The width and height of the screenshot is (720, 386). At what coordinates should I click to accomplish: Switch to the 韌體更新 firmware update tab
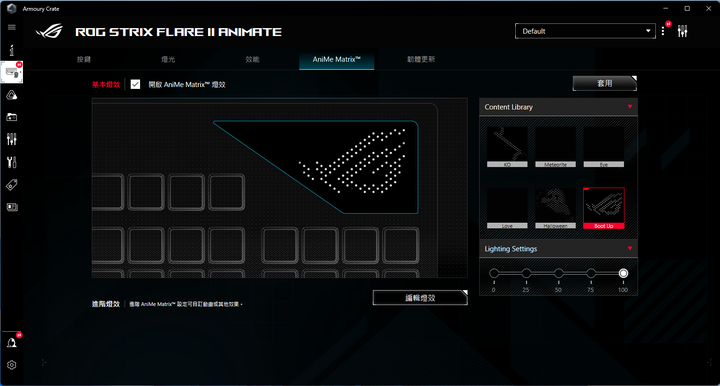click(x=421, y=59)
